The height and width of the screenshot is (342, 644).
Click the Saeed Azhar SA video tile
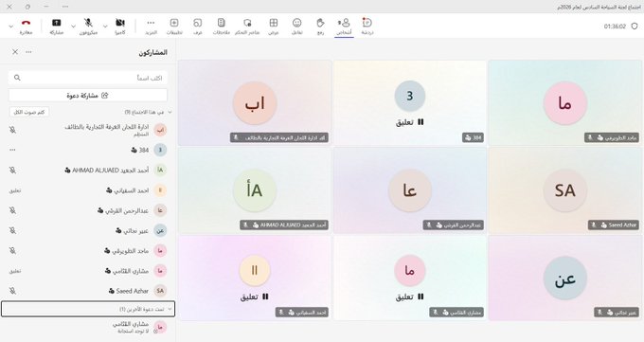coord(565,190)
